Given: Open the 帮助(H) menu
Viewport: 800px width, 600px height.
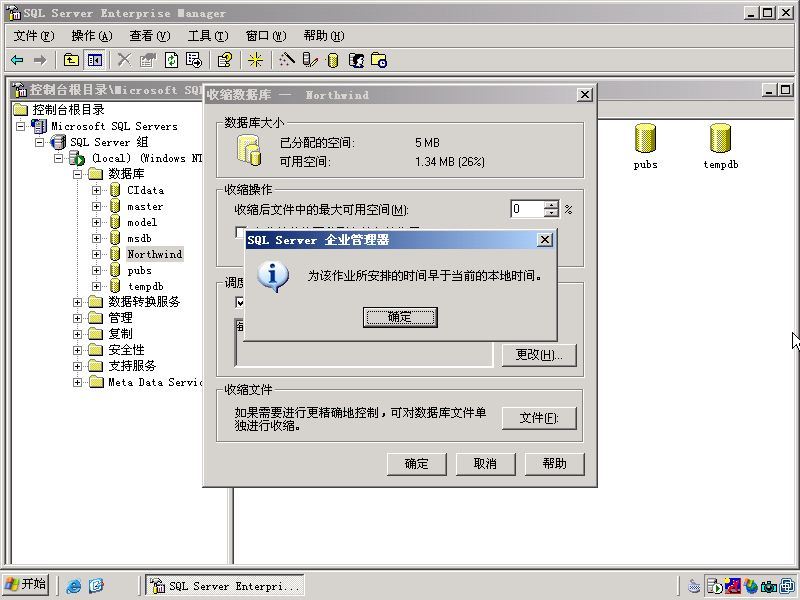Looking at the screenshot, I should coord(324,36).
